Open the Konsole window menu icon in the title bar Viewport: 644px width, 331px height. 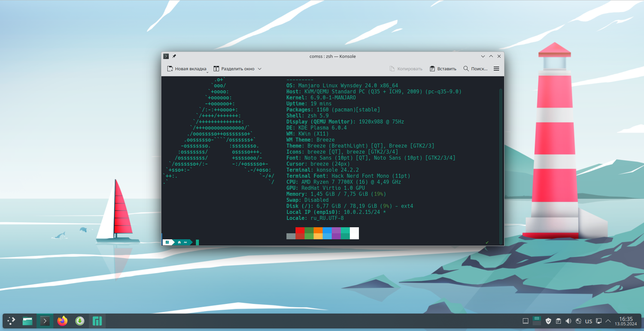click(x=166, y=56)
